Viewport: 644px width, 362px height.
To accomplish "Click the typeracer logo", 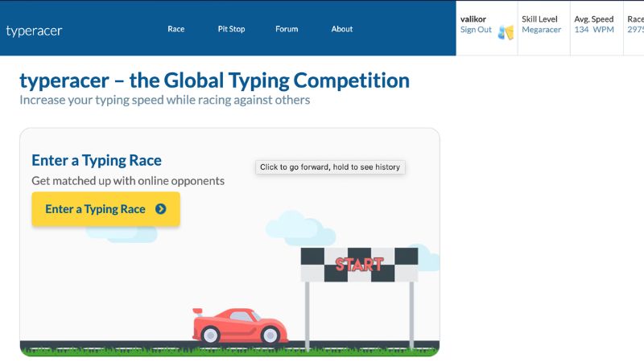I will point(34,31).
